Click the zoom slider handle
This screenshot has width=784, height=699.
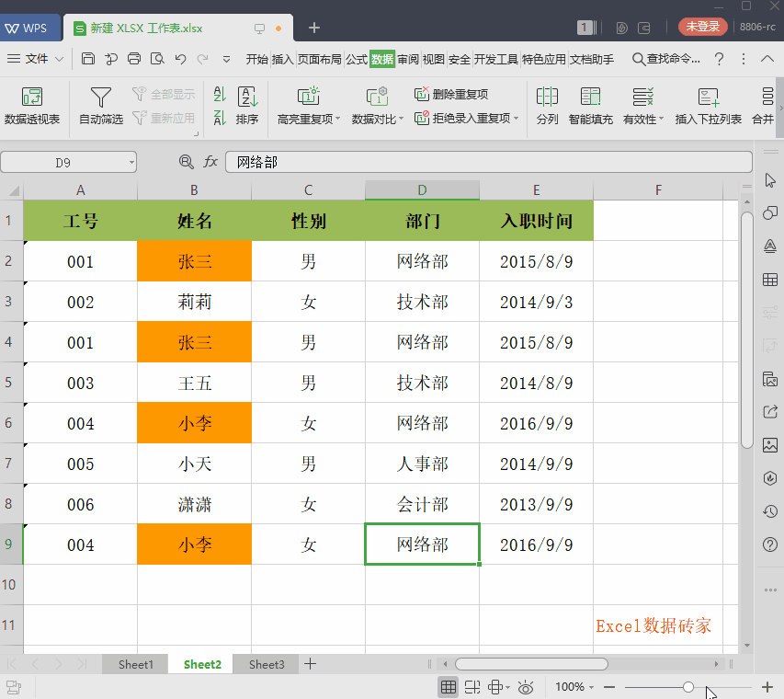688,687
